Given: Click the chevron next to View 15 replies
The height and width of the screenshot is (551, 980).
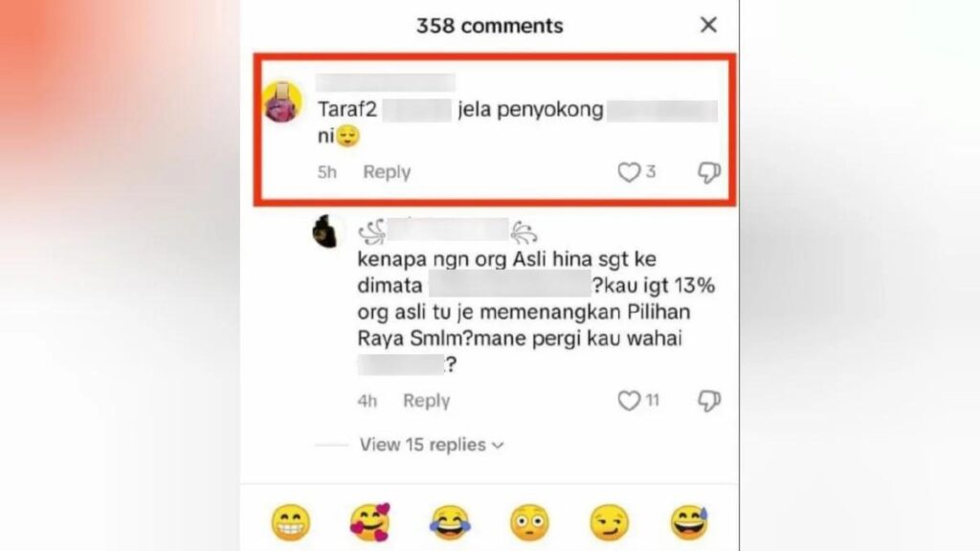Looking at the screenshot, I should (498, 446).
